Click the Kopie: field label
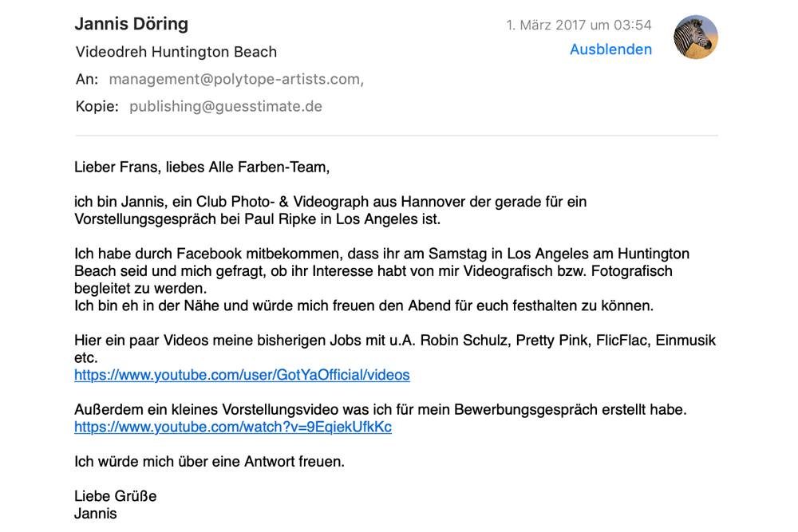 click(x=97, y=106)
